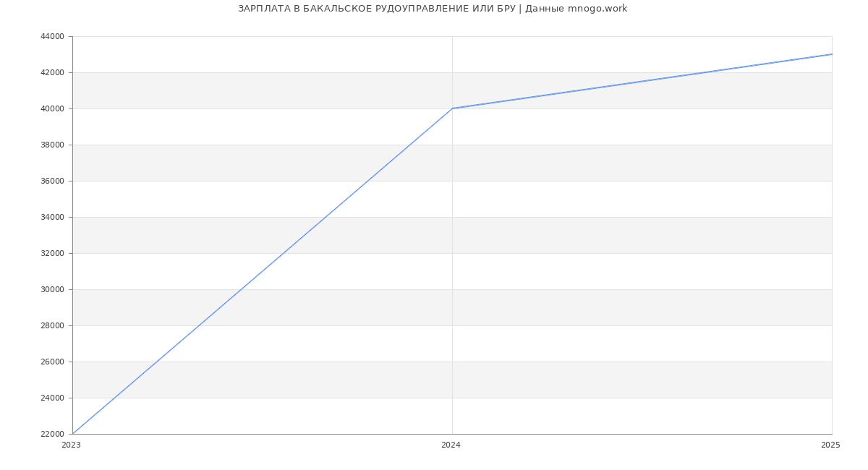Click the vertical gridline at 2024
Image resolution: width=868 pixels, height=470 pixels.
click(452, 289)
